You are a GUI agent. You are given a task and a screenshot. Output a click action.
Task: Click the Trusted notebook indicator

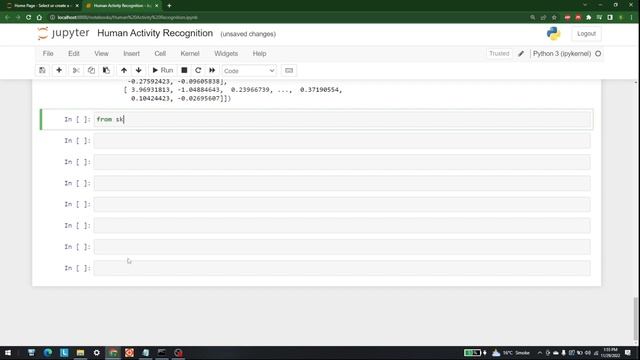pos(499,53)
